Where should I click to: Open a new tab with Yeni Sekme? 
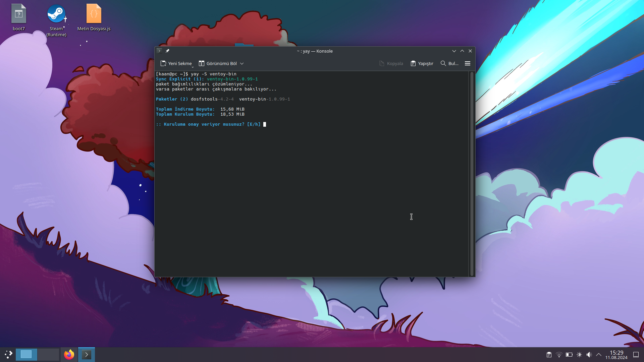(176, 63)
